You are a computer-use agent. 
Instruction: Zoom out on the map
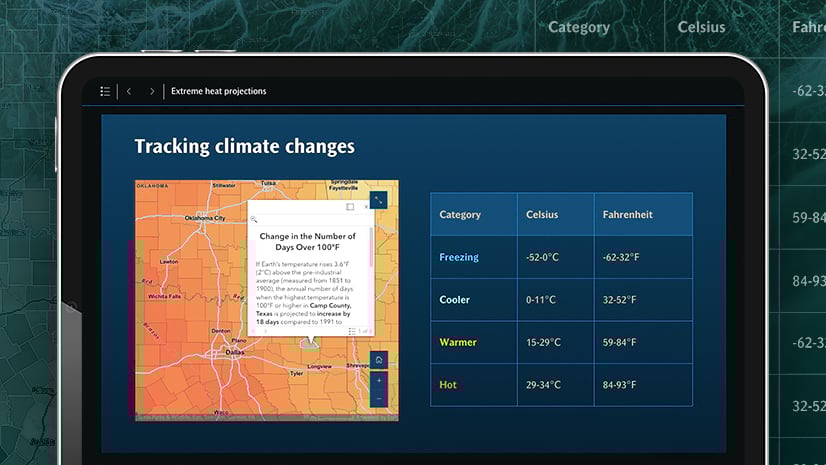pos(379,399)
